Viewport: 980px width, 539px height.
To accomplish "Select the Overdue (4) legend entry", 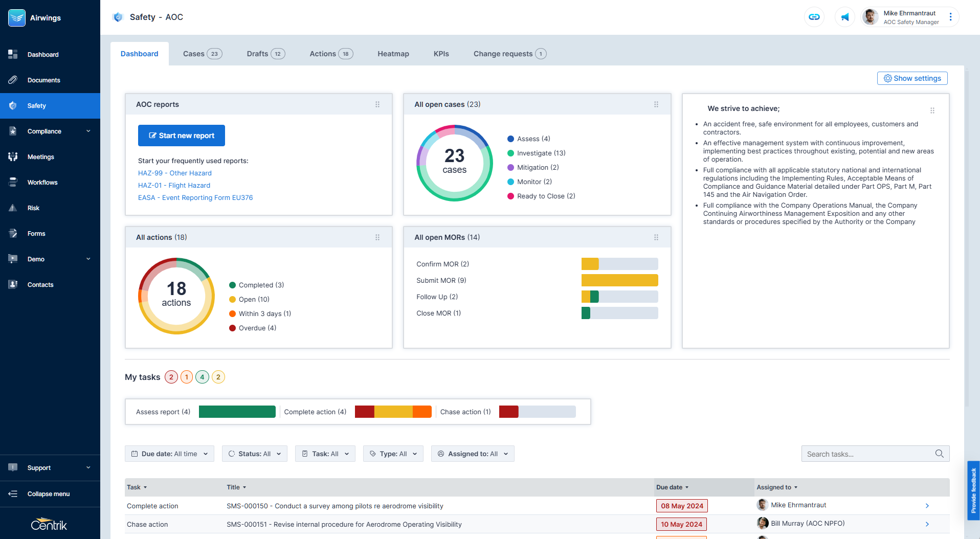I will [x=253, y=328].
